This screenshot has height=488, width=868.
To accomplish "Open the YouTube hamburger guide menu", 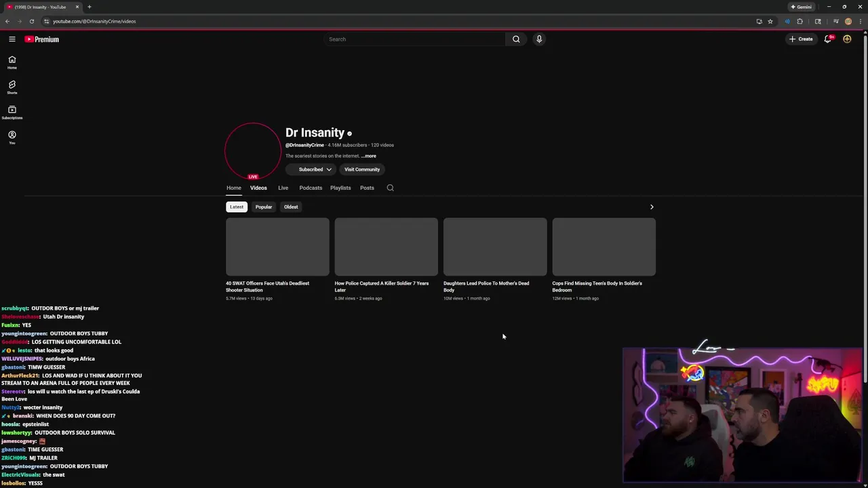I will [x=12, y=39].
